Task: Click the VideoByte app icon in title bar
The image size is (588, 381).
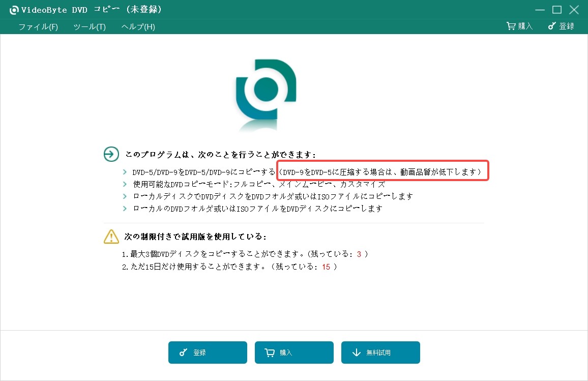Action: pos(14,10)
